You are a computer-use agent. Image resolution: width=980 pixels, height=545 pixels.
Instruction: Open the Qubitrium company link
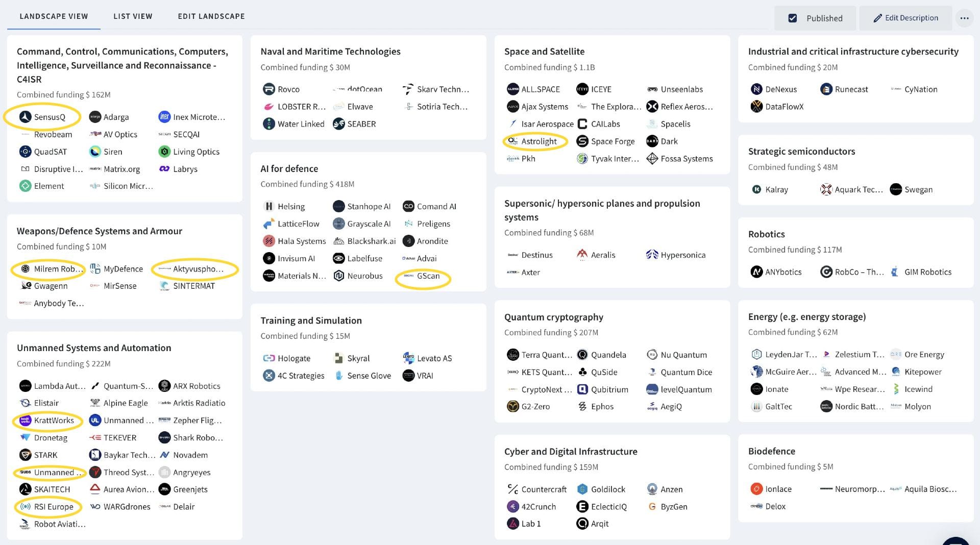[x=609, y=389]
